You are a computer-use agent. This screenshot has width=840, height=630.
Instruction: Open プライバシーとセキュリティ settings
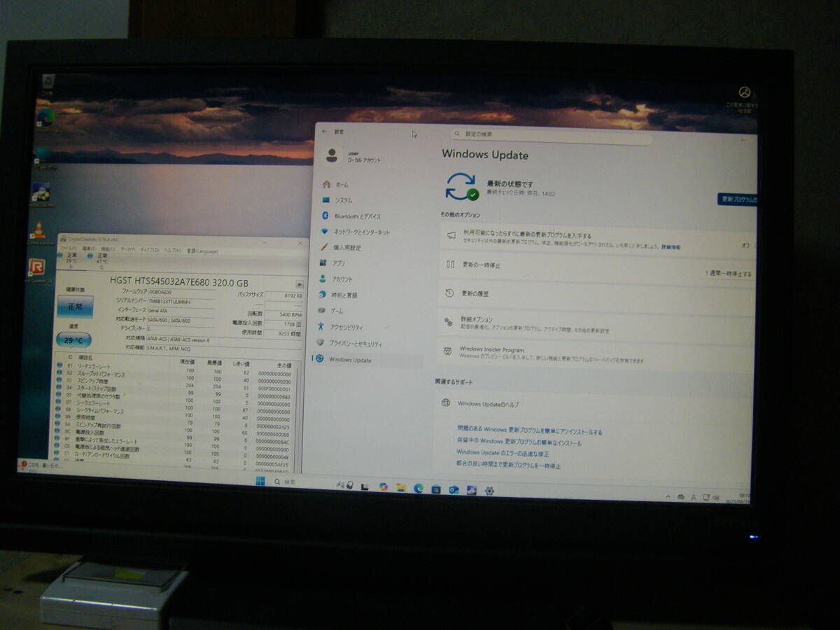coord(349,344)
